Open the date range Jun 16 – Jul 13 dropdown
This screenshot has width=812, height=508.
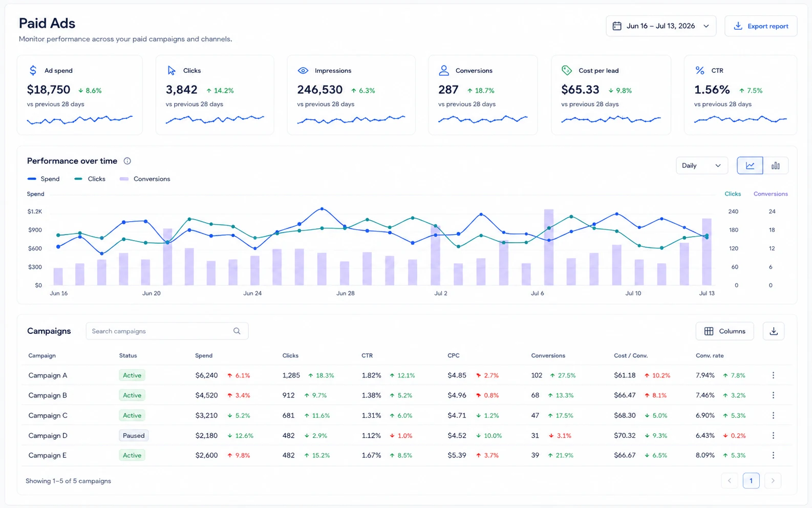pyautogui.click(x=661, y=26)
